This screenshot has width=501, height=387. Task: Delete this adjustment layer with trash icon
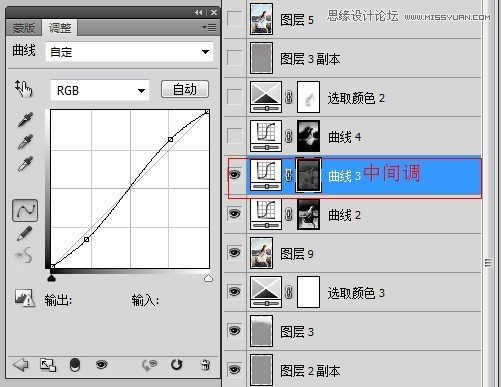pyautogui.click(x=205, y=365)
